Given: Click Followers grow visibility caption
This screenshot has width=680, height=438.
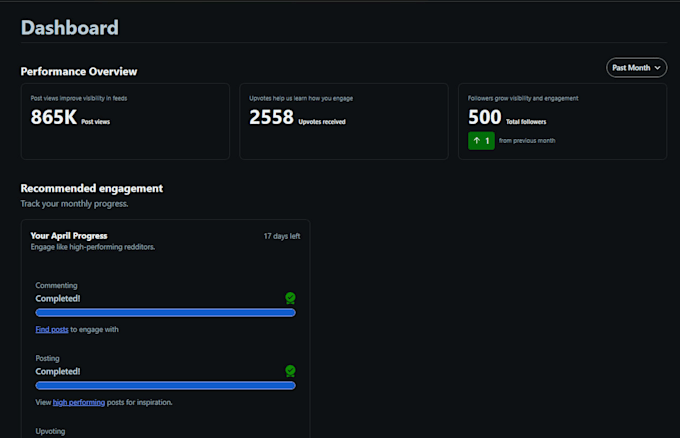Looking at the screenshot, I should click(523, 98).
